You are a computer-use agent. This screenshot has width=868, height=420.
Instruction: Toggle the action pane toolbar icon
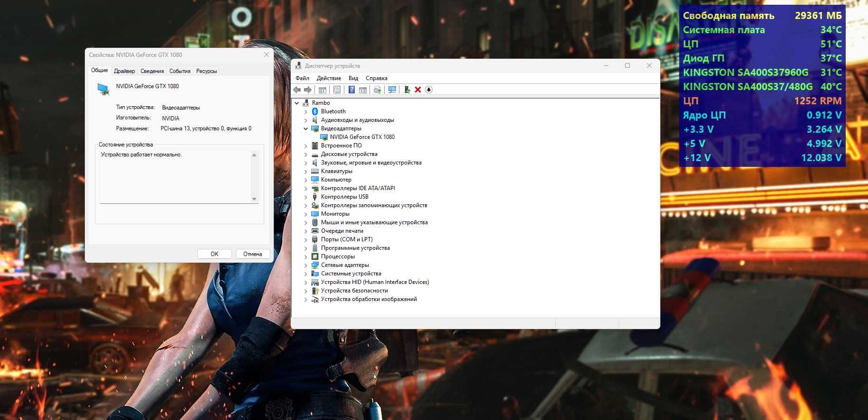(x=363, y=90)
